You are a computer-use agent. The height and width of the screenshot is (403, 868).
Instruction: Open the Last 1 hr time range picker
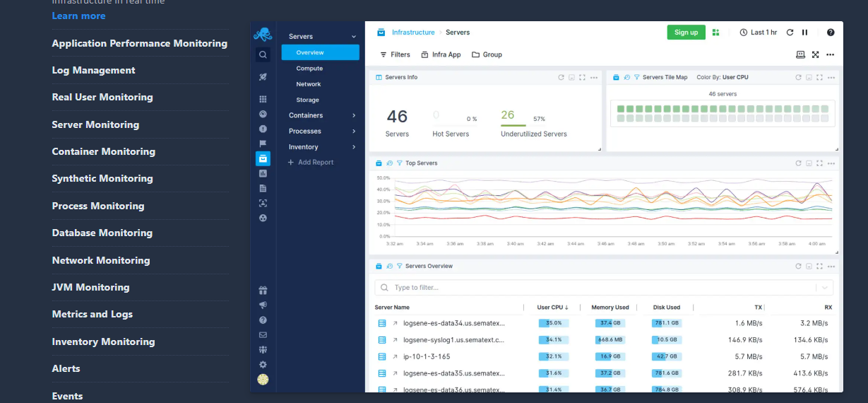[x=759, y=33]
